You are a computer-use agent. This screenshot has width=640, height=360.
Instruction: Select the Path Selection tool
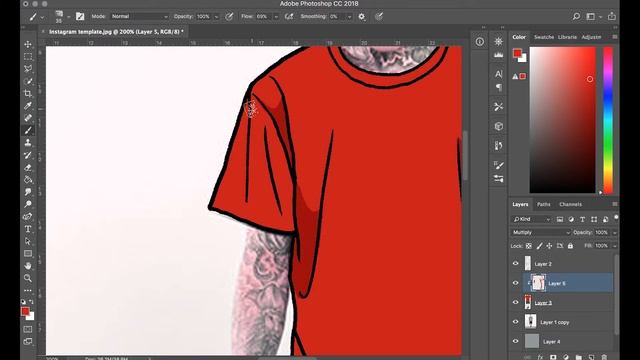(28, 241)
